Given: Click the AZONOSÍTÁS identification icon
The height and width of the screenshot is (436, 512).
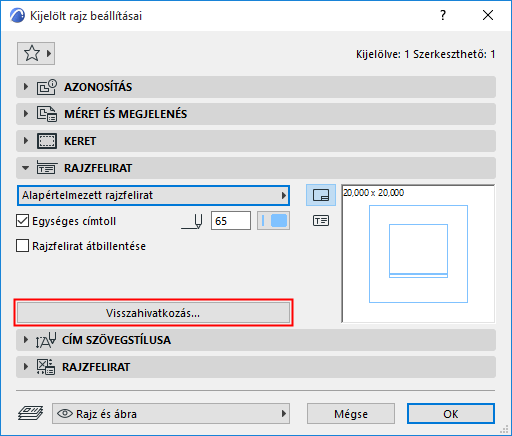Looking at the screenshot, I should coord(47,87).
